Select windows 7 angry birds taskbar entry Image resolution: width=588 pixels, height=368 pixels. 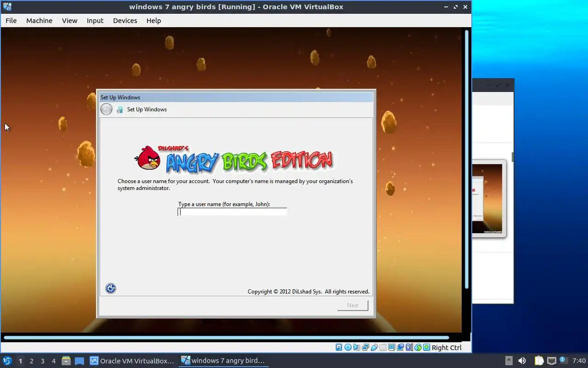(223, 361)
